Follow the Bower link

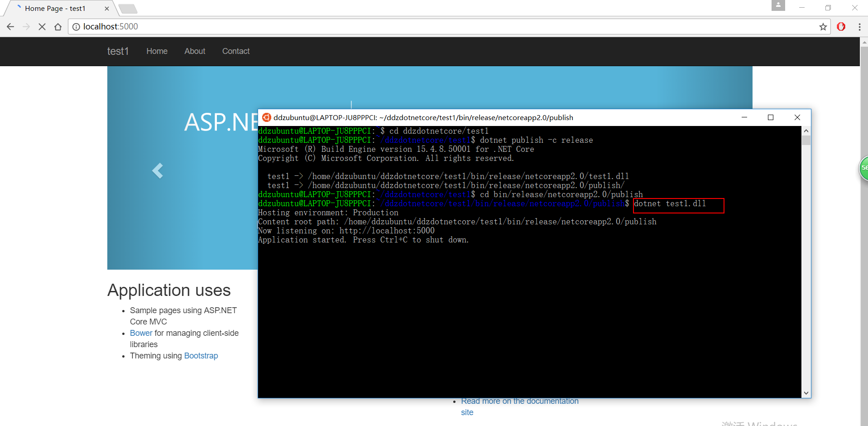tap(141, 333)
